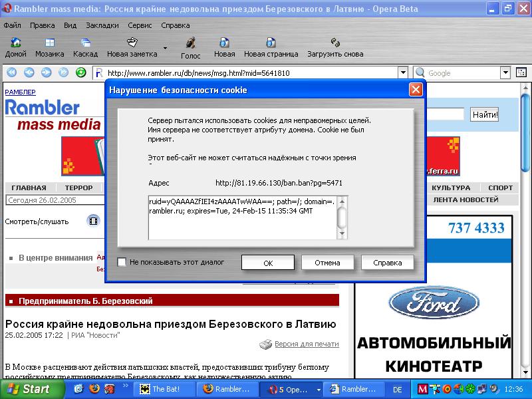
Task: Reload the page with Загрузить снова
Action: click(335, 47)
